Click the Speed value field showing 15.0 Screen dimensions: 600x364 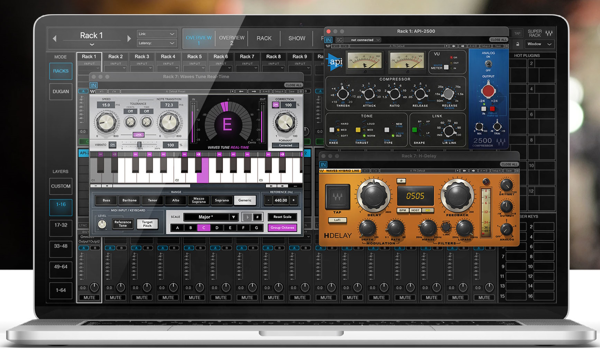click(x=106, y=105)
